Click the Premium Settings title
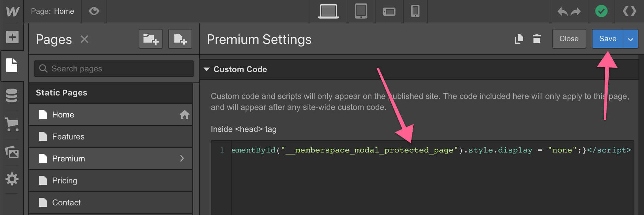Screen dimensions: 644x215 259,39
